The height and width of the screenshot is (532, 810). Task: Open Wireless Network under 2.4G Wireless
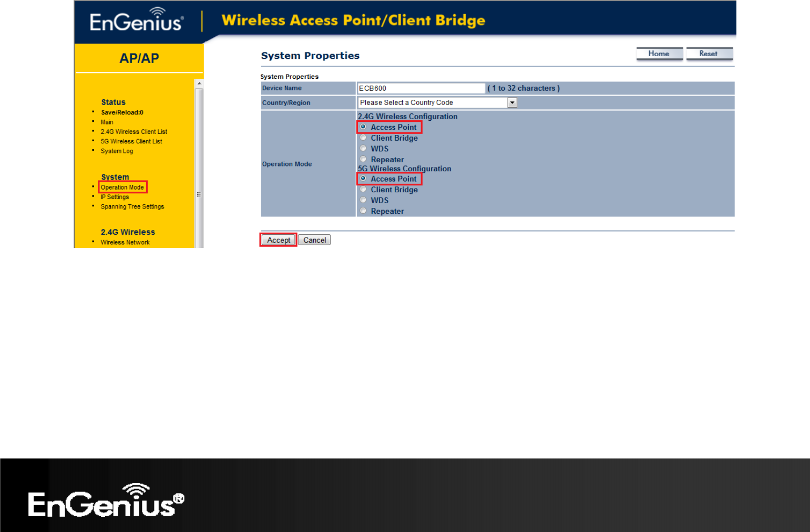pos(125,243)
